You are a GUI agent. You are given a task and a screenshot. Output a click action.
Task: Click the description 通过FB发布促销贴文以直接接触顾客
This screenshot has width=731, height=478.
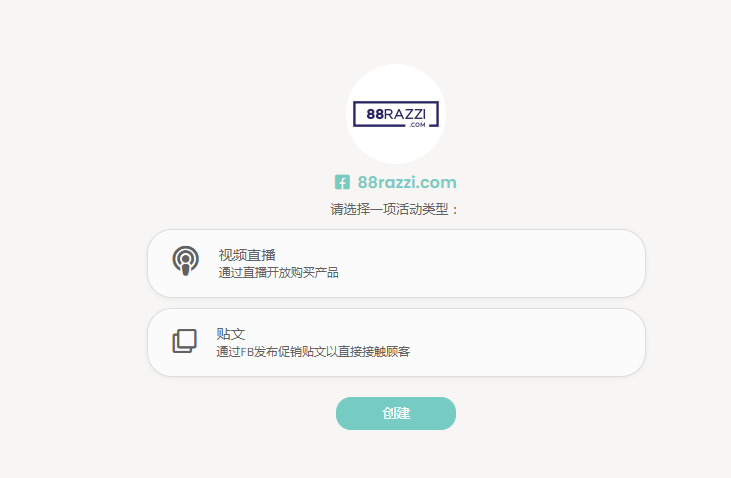click(313, 351)
